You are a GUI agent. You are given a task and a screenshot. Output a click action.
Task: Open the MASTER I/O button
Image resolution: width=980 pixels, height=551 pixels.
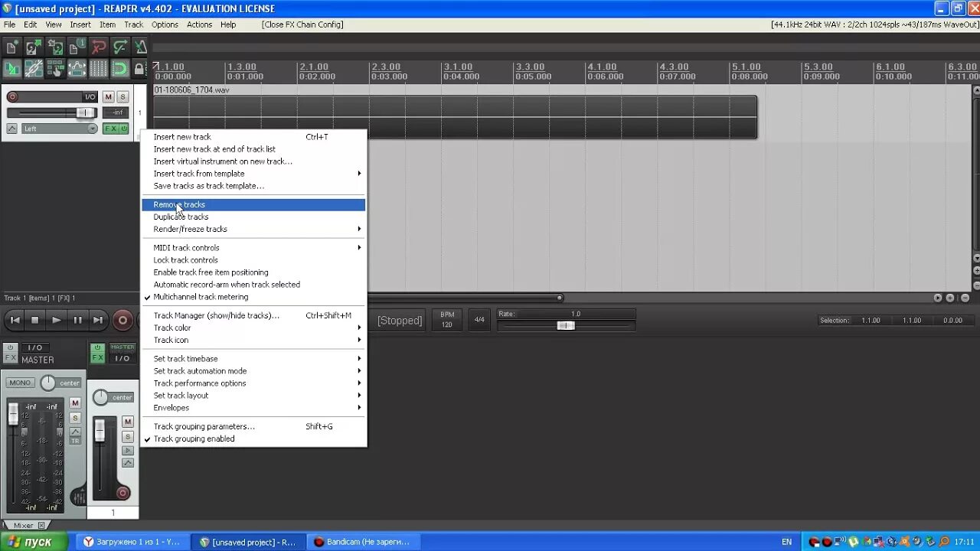(35, 347)
